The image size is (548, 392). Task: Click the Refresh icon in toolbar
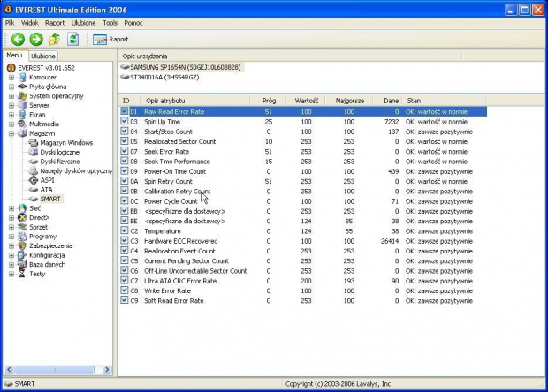pyautogui.click(x=72, y=39)
